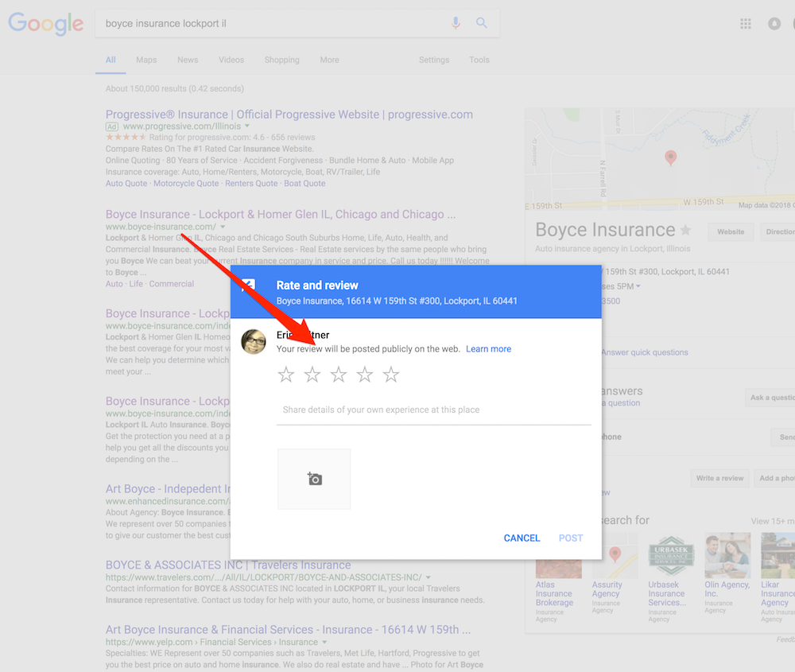Click the magnifying glass search icon

click(x=482, y=23)
